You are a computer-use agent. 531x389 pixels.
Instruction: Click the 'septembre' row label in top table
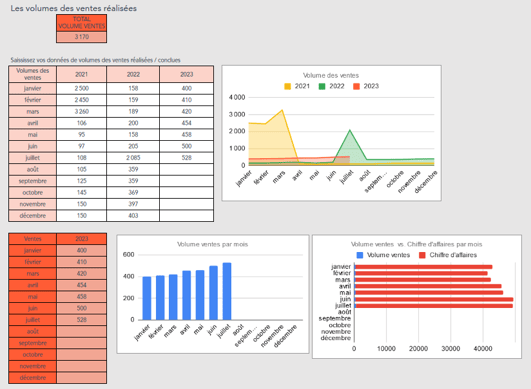pyautogui.click(x=33, y=181)
